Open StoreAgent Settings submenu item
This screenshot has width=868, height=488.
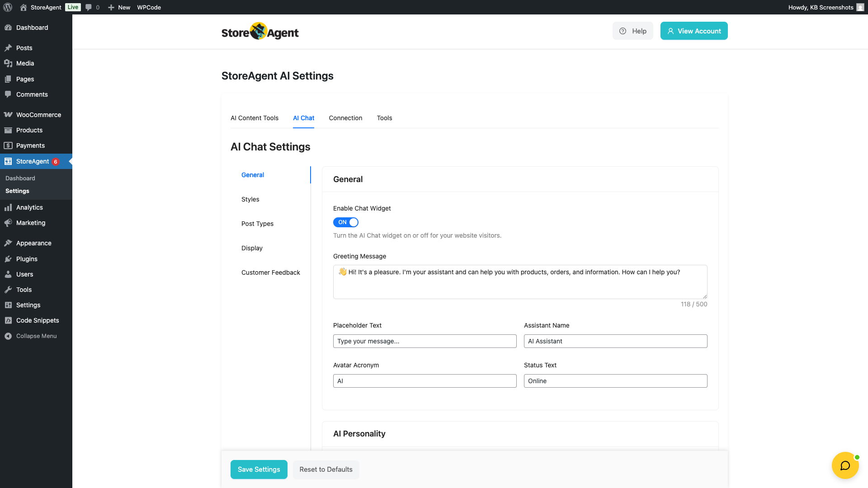point(17,191)
